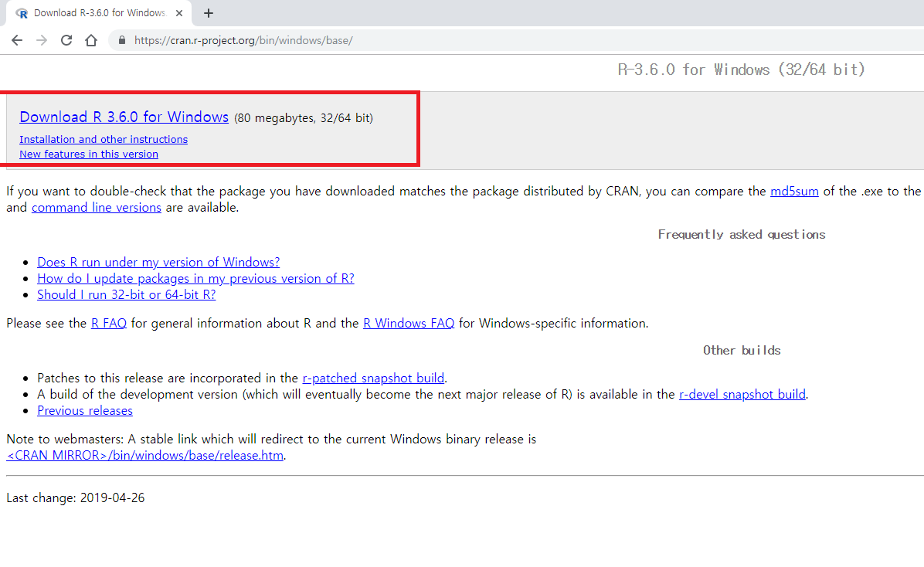Go to the home page icon

pyautogui.click(x=90, y=40)
